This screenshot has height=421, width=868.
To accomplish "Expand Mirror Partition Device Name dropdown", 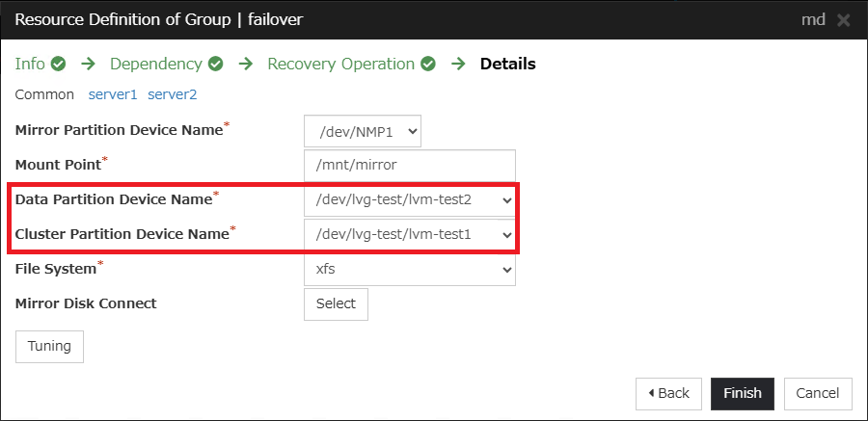I will [362, 131].
